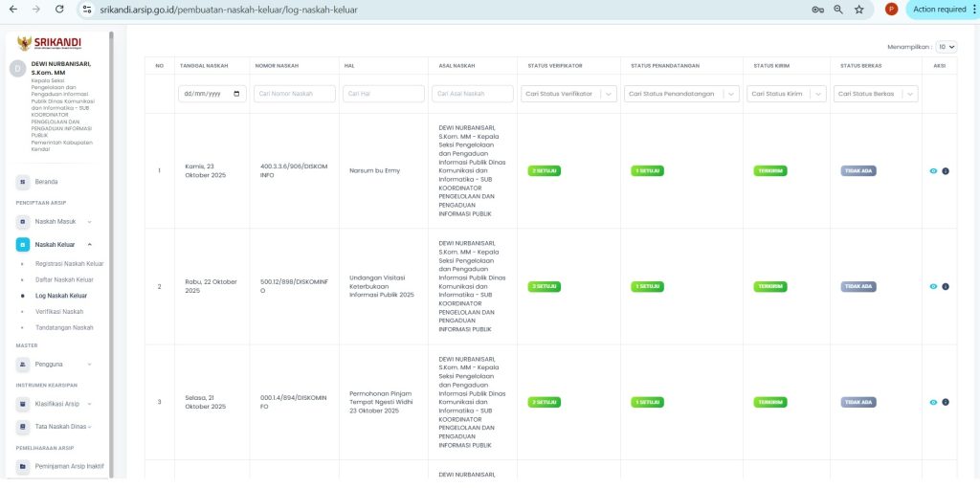Expand the Klasifikasi Arsip menu
This screenshot has width=980, height=488.
(x=57, y=404)
